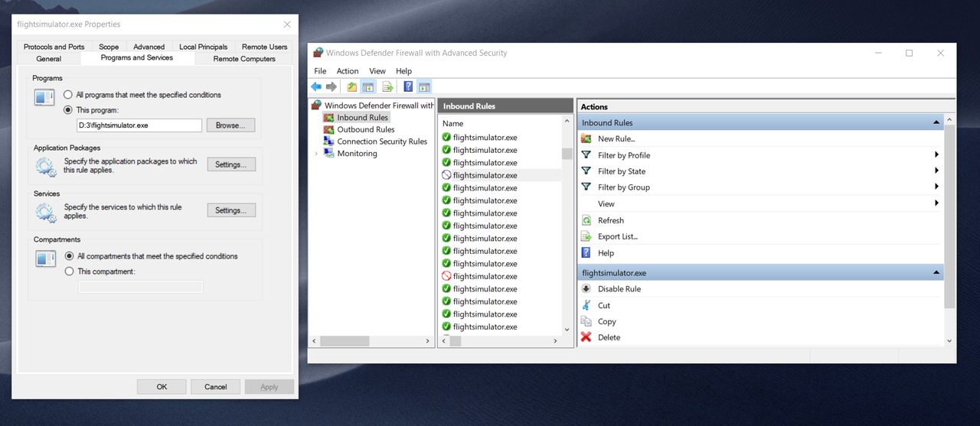The image size is (980, 426).
Task: Open the View submenu arrow in Actions
Action: pyautogui.click(x=937, y=203)
